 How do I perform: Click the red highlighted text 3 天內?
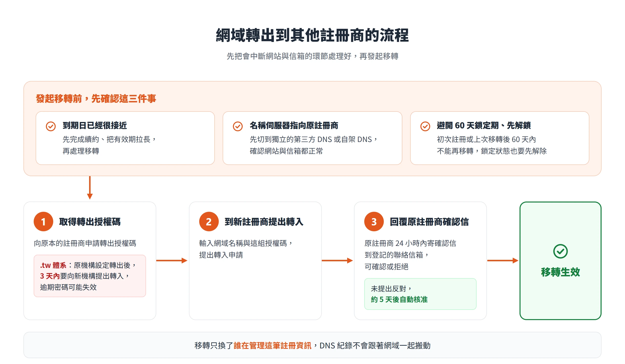pos(50,276)
